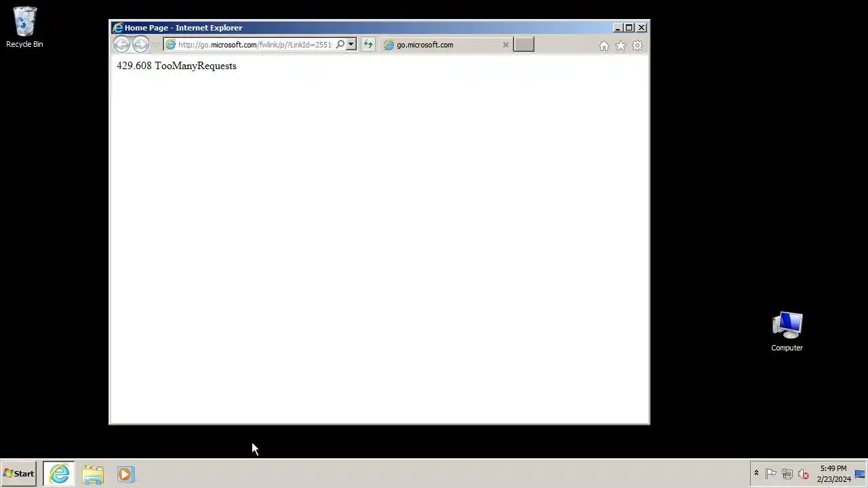The height and width of the screenshot is (488, 868).
Task: Click the address bar search magnifier icon
Action: [340, 45]
